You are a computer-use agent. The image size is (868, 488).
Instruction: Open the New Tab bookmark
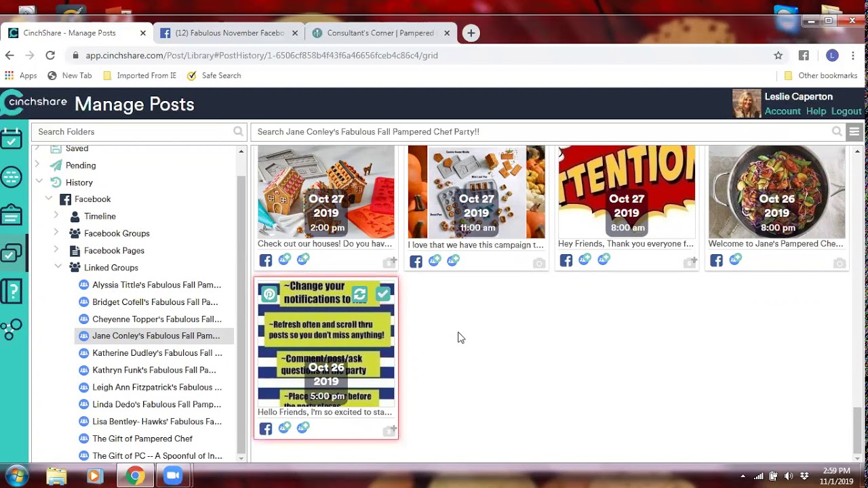(70, 75)
